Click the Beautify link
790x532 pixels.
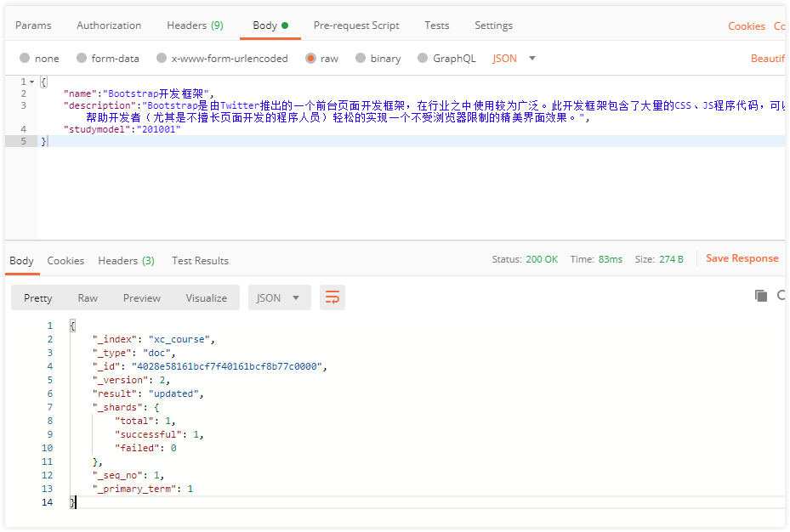pos(768,59)
